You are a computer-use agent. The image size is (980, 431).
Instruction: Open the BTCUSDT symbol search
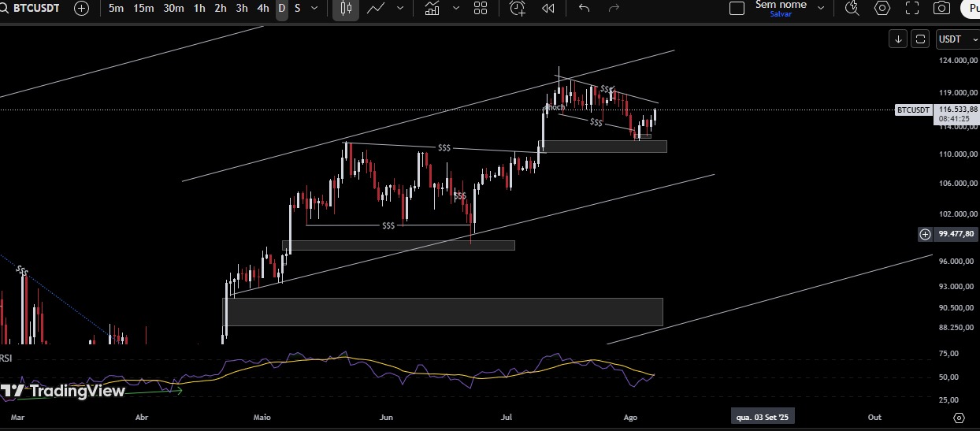32,9
